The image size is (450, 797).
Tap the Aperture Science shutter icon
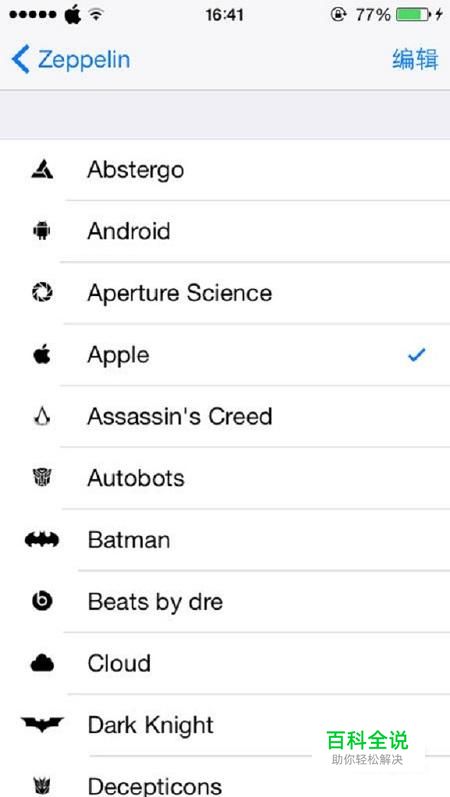click(x=42, y=293)
